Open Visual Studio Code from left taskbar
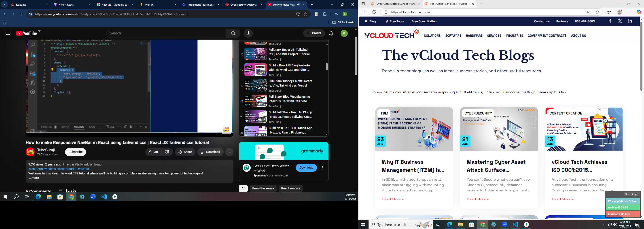 click(104, 197)
